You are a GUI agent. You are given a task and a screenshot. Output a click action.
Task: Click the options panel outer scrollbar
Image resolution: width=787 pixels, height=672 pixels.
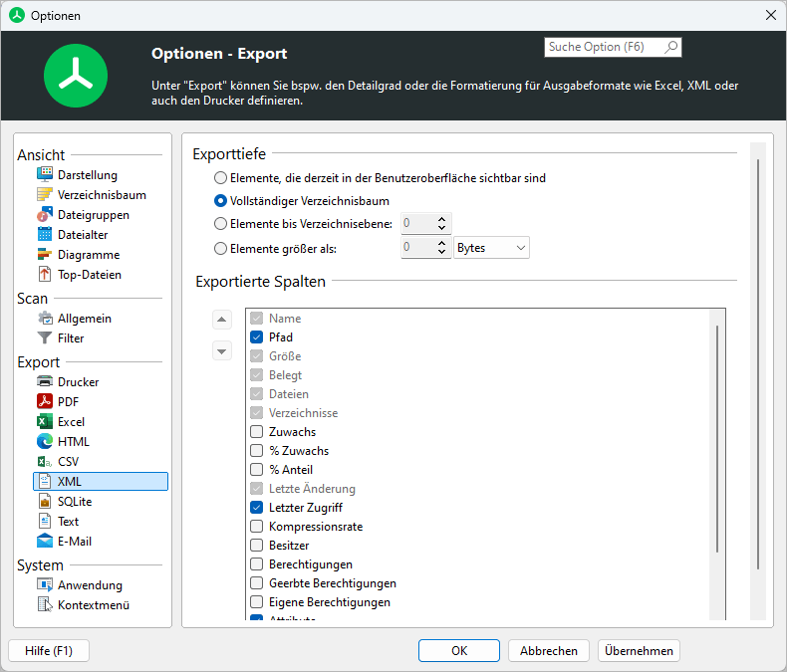click(x=758, y=363)
